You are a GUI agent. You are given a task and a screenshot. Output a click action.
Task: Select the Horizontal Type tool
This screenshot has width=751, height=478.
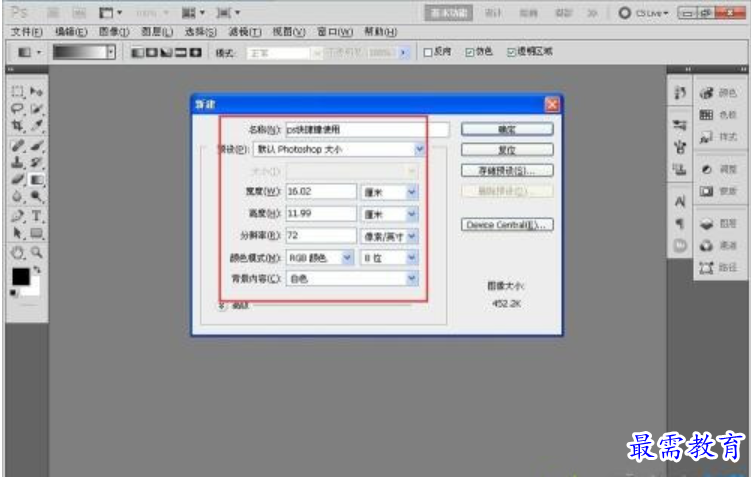(36, 216)
